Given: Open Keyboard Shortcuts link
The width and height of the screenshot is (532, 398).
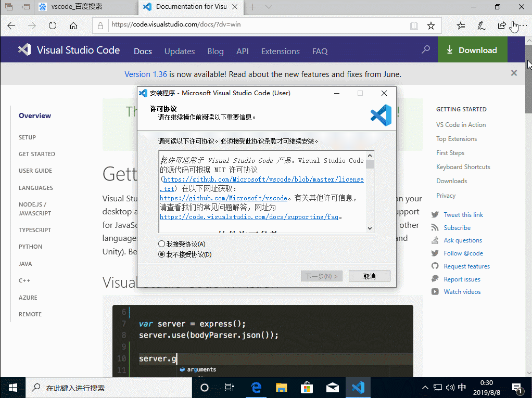Looking at the screenshot, I should (x=463, y=167).
